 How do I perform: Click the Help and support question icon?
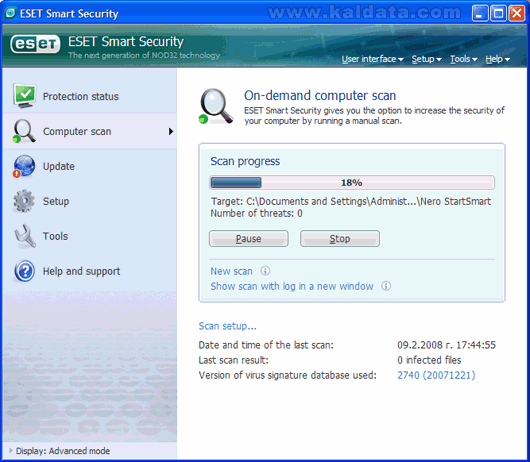coord(24,271)
